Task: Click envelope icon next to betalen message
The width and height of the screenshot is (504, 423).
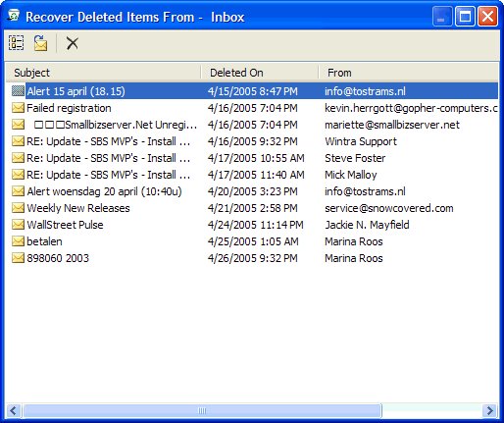Action: 18,241
